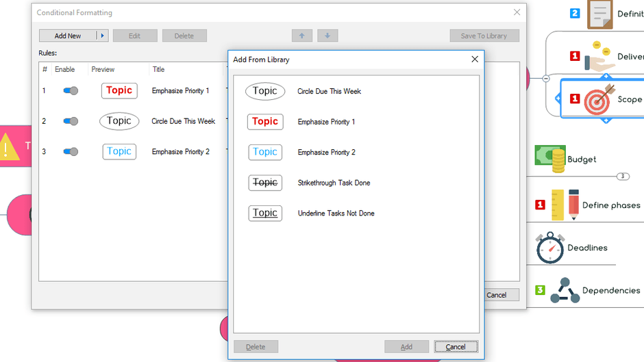Click priority 1 marker on Define phases
The image size is (644, 362).
[x=540, y=205]
